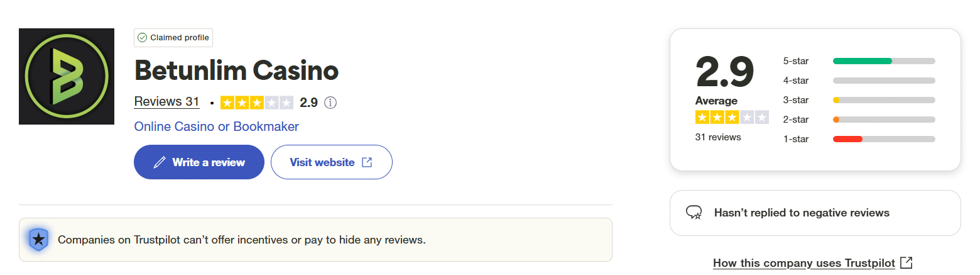The width and height of the screenshot is (980, 275).
Task: Filter reviews by the 5-star bar
Action: tap(883, 61)
